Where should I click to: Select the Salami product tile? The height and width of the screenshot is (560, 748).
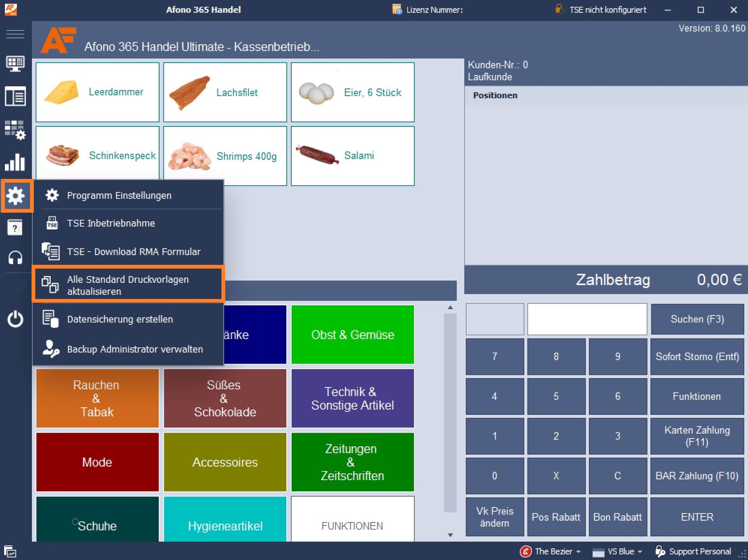click(353, 156)
